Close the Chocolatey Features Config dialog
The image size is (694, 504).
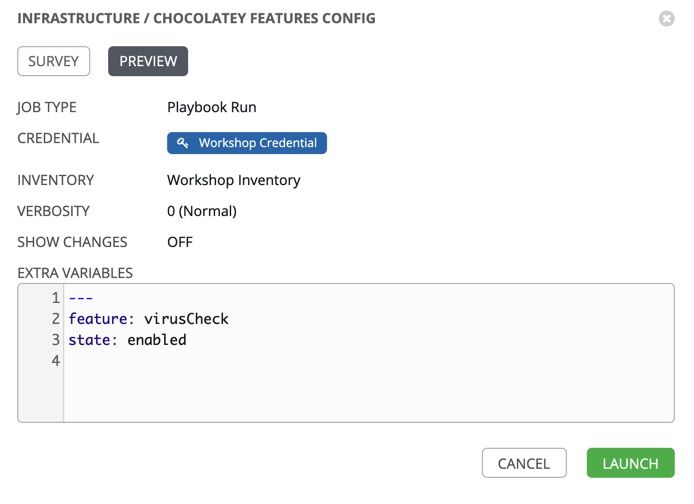[x=666, y=19]
